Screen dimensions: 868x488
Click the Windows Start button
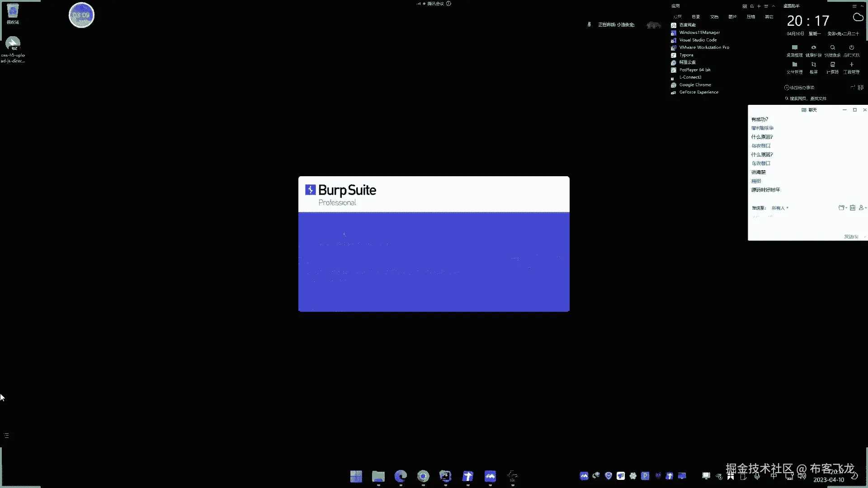[x=356, y=476]
